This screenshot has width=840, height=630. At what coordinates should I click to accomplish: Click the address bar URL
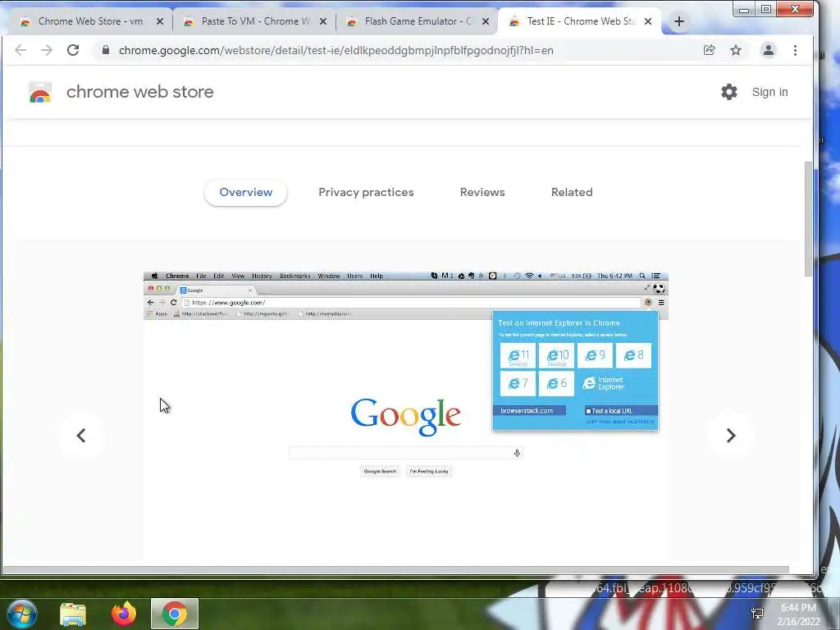pos(336,50)
